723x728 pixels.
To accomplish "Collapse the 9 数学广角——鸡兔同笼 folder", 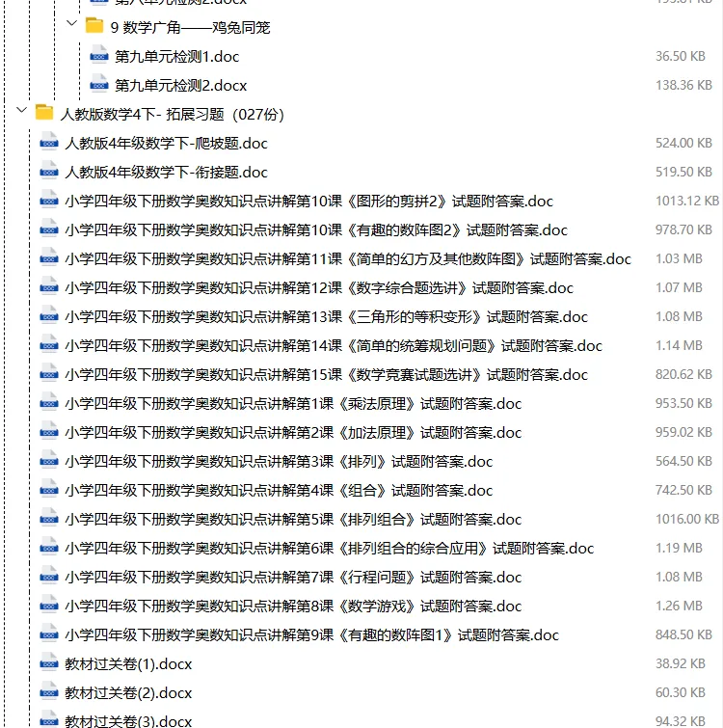I will 71,23.
